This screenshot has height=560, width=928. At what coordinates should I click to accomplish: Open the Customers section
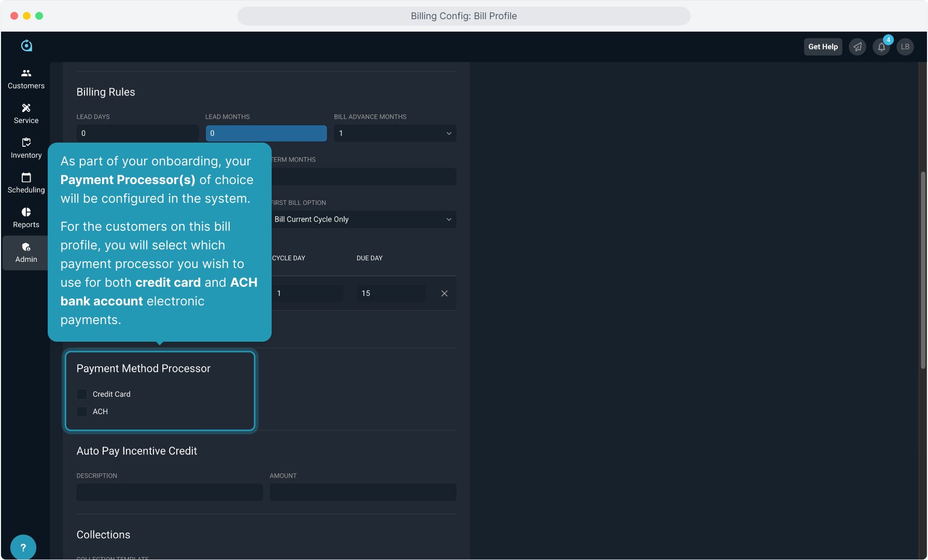(26, 79)
